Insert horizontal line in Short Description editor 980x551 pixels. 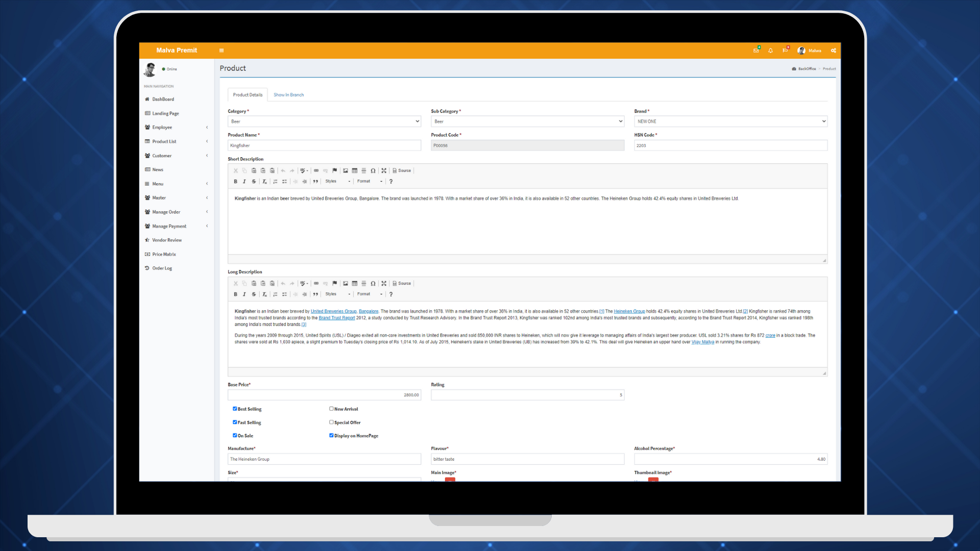[364, 171]
